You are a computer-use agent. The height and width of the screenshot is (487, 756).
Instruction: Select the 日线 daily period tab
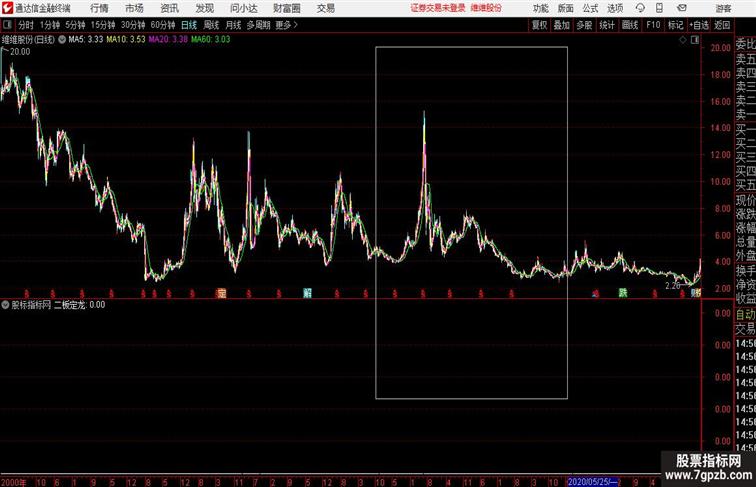point(189,25)
